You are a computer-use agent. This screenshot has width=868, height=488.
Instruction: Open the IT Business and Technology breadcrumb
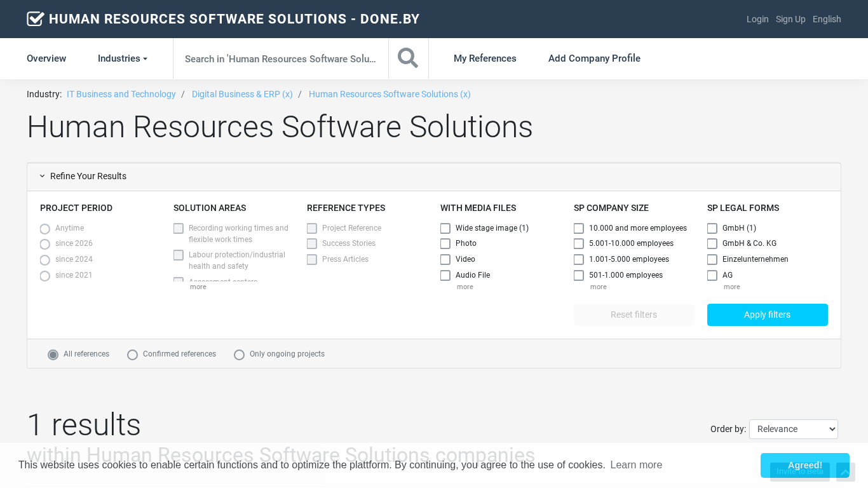pyautogui.click(x=121, y=94)
